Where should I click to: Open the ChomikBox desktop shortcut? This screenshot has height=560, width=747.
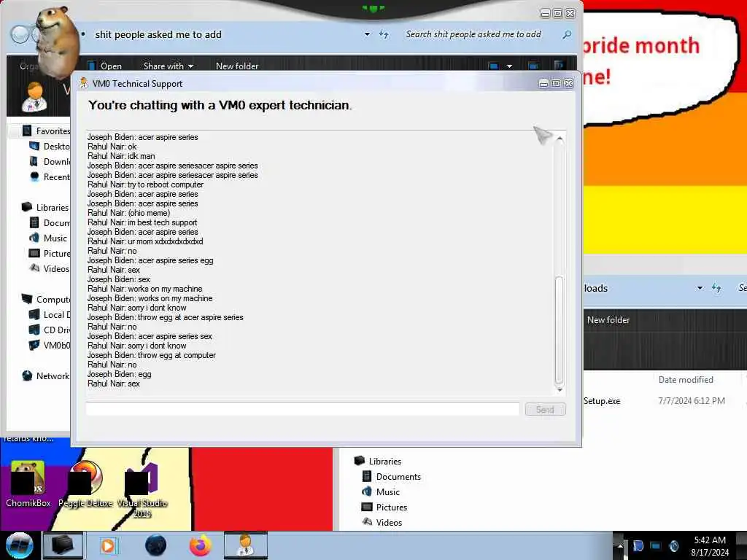(28, 485)
